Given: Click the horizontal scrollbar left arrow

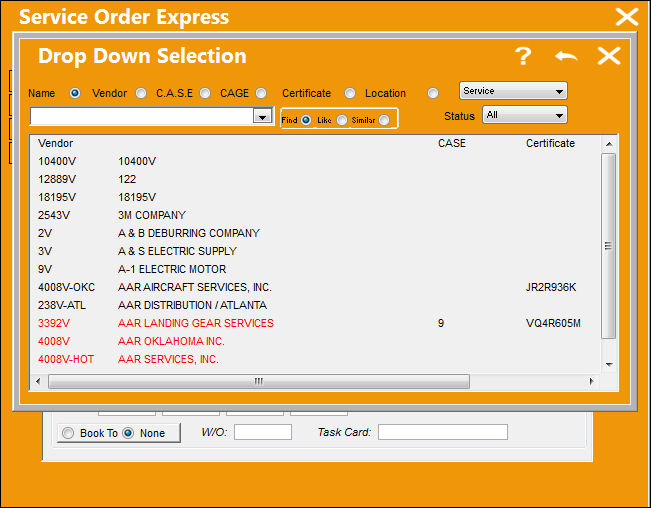Looking at the screenshot, I should tap(38, 381).
